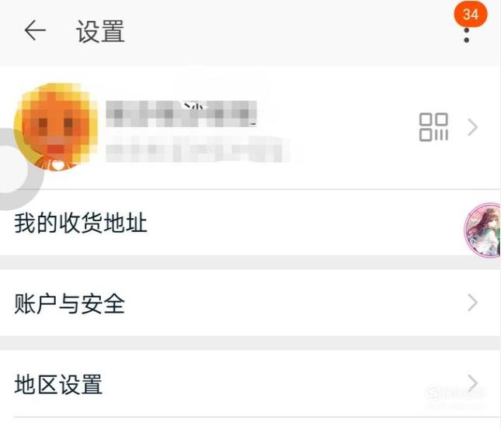Go back using the left arrow
This screenshot has width=504, height=429.
36,30
